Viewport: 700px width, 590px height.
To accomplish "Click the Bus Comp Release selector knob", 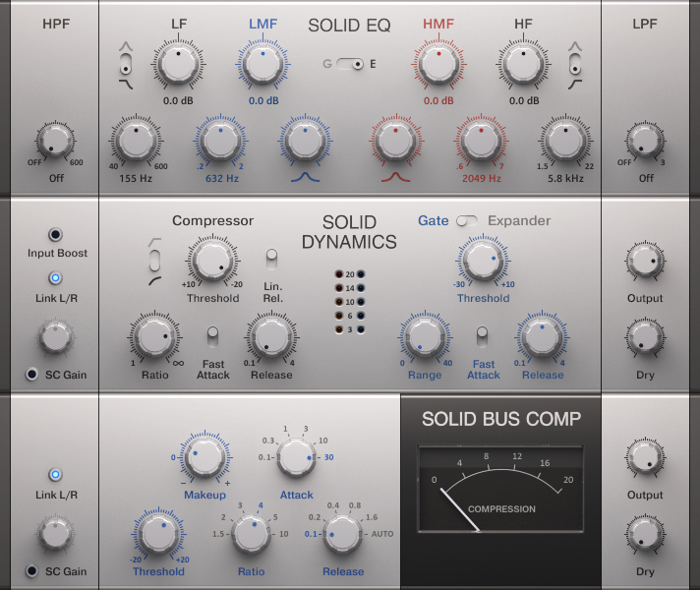I will click(x=342, y=534).
